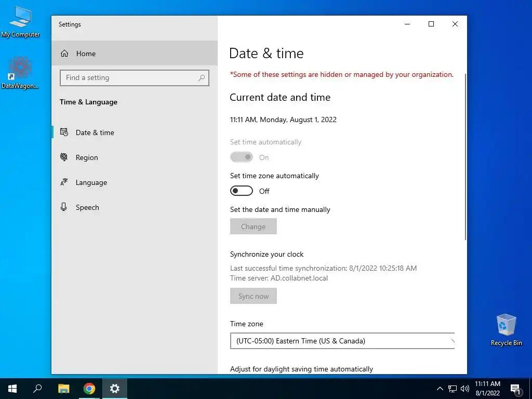The image size is (532, 399).
Task: Minimize the Settings window
Action: (x=407, y=24)
